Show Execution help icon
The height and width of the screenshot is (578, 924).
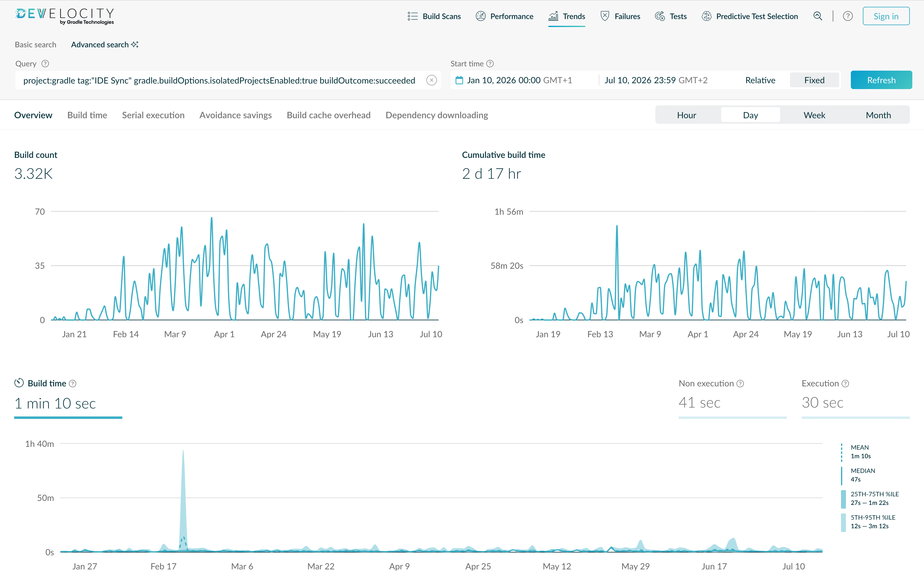(x=846, y=383)
